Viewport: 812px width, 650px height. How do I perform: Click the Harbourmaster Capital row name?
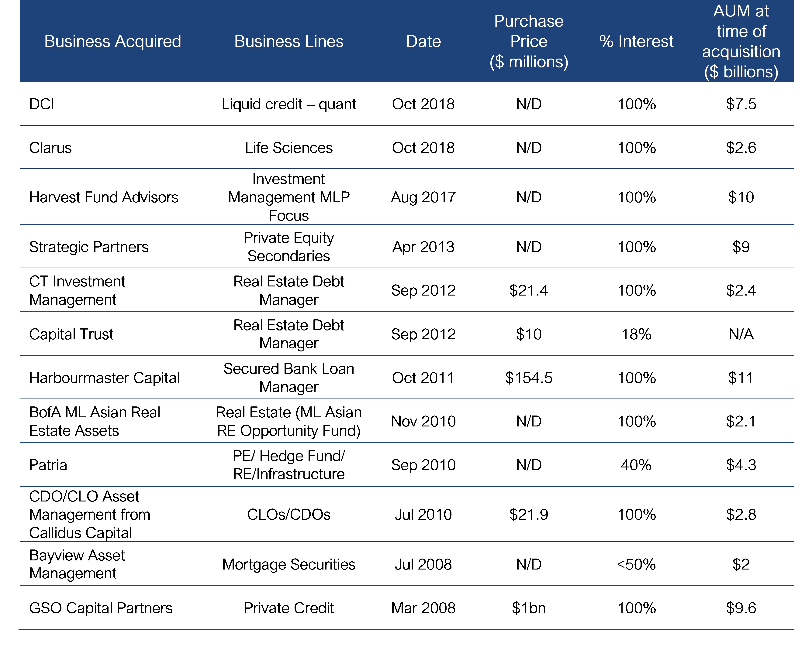click(104, 378)
